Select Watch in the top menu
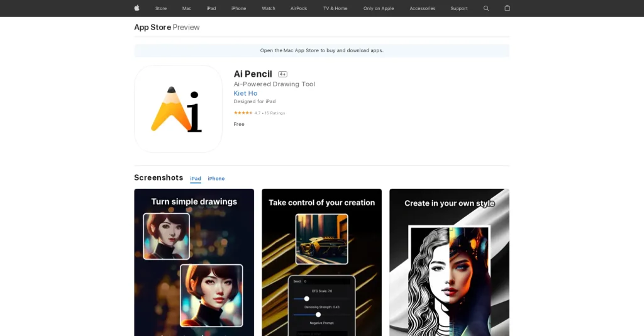Viewport: 644px width, 336px height. pyautogui.click(x=269, y=8)
